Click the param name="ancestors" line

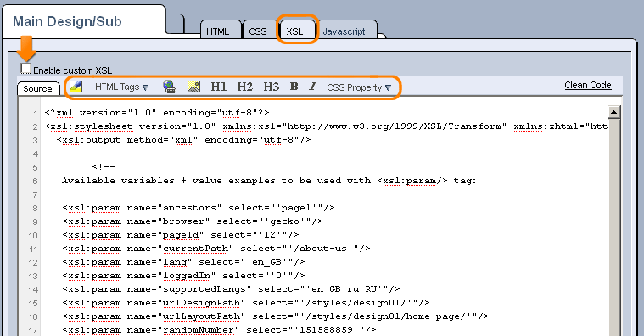point(199,207)
